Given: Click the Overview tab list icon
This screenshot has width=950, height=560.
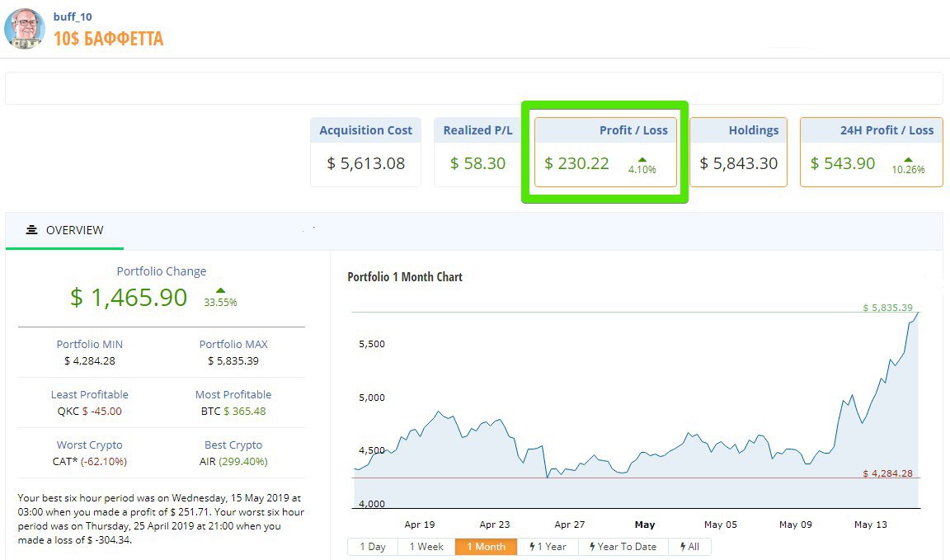Looking at the screenshot, I should click(31, 230).
